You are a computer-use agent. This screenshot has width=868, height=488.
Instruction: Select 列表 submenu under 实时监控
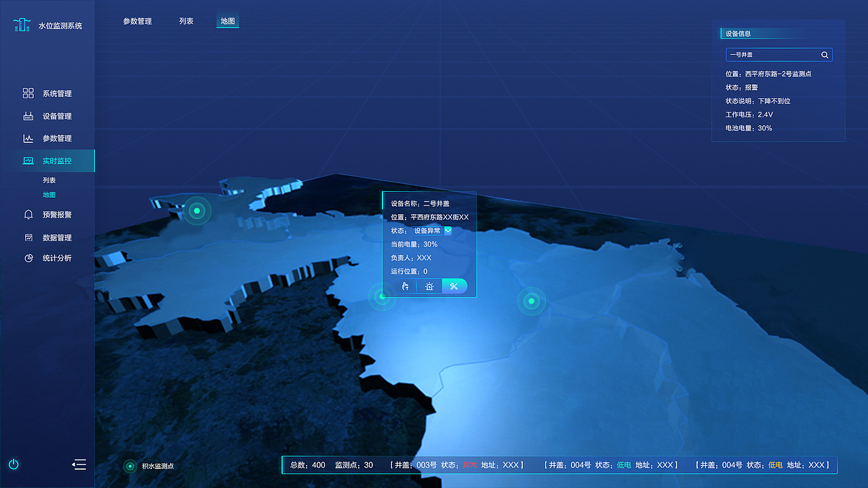point(49,180)
